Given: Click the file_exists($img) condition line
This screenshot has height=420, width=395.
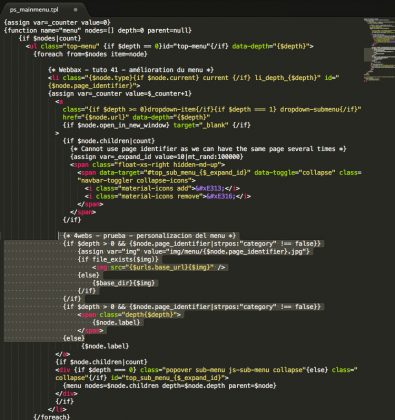Looking at the screenshot, I should click(118, 259).
